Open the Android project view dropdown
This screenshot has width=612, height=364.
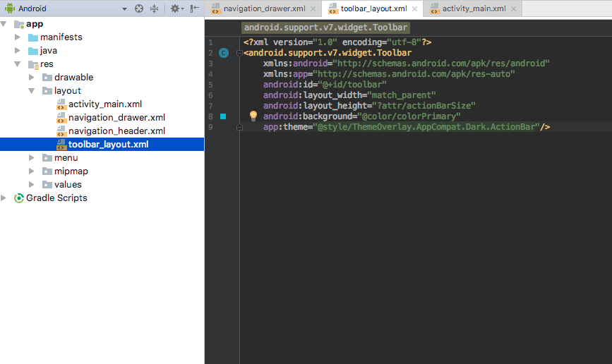pos(124,9)
